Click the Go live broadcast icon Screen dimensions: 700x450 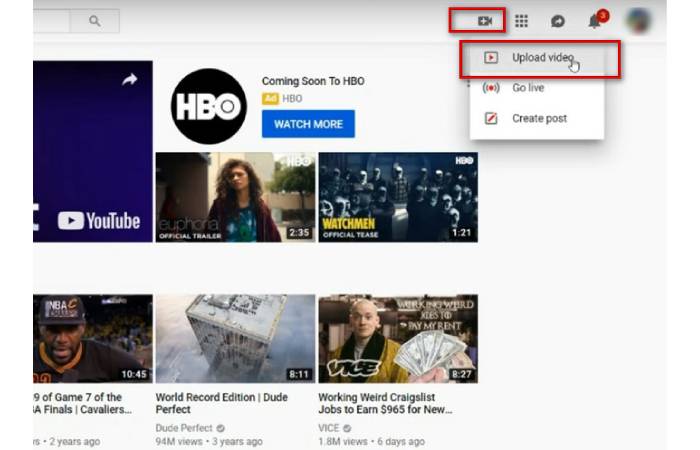(491, 88)
